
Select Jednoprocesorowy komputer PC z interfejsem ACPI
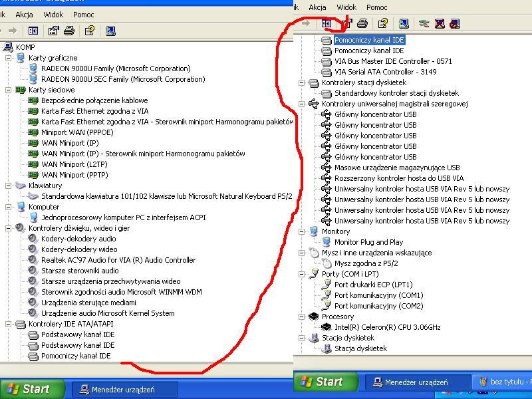[x=124, y=217]
